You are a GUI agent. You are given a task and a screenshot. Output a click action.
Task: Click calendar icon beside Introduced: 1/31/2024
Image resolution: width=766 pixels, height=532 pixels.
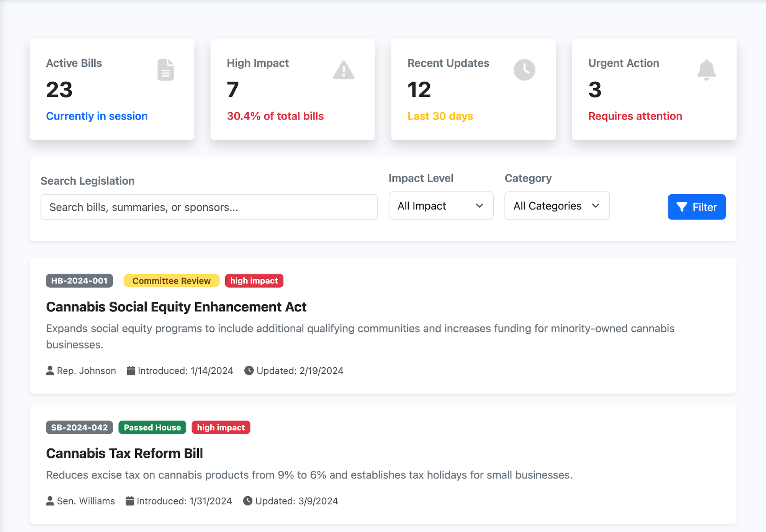point(130,501)
